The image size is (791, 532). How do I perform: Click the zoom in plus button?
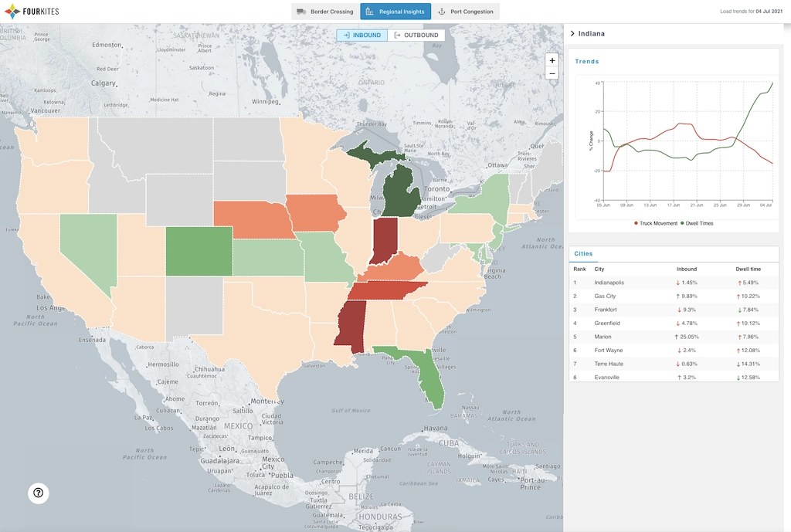pyautogui.click(x=552, y=60)
